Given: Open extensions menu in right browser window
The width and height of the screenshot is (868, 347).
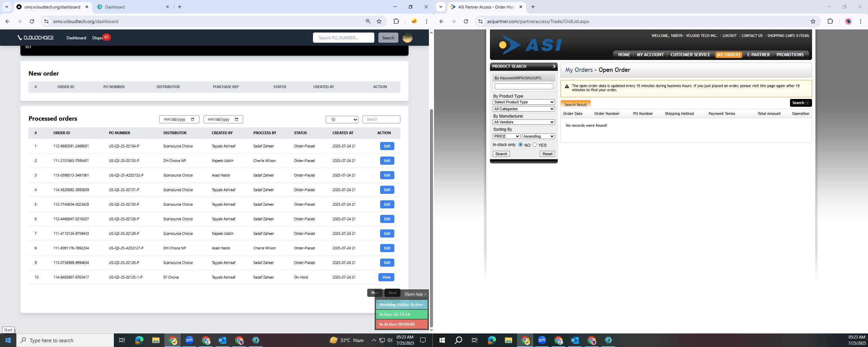Looking at the screenshot, I should coord(830,21).
